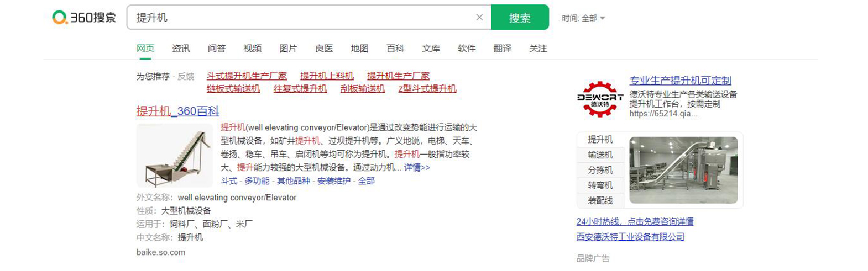
Task: Open the 专业生产提升机可定制 ad link
Action: (x=680, y=81)
